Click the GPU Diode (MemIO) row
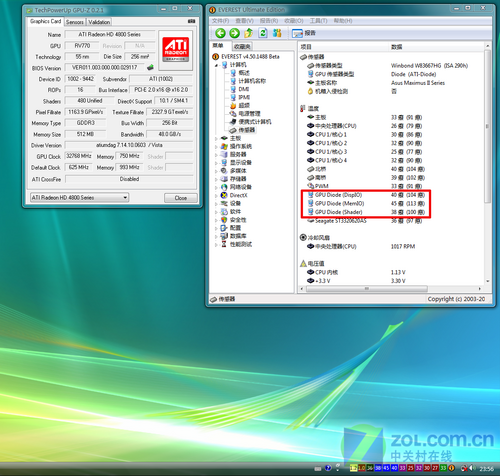The width and height of the screenshot is (500, 476). pyautogui.click(x=366, y=203)
